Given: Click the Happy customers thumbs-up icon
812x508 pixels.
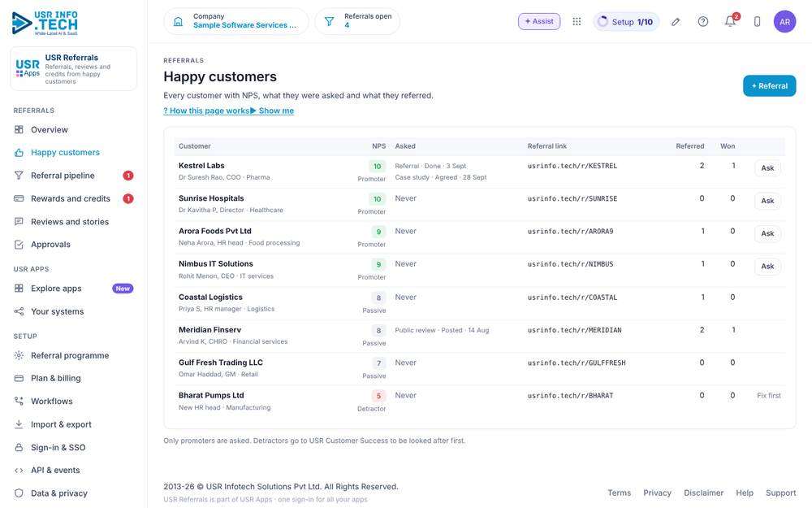Looking at the screenshot, I should 19,153.
